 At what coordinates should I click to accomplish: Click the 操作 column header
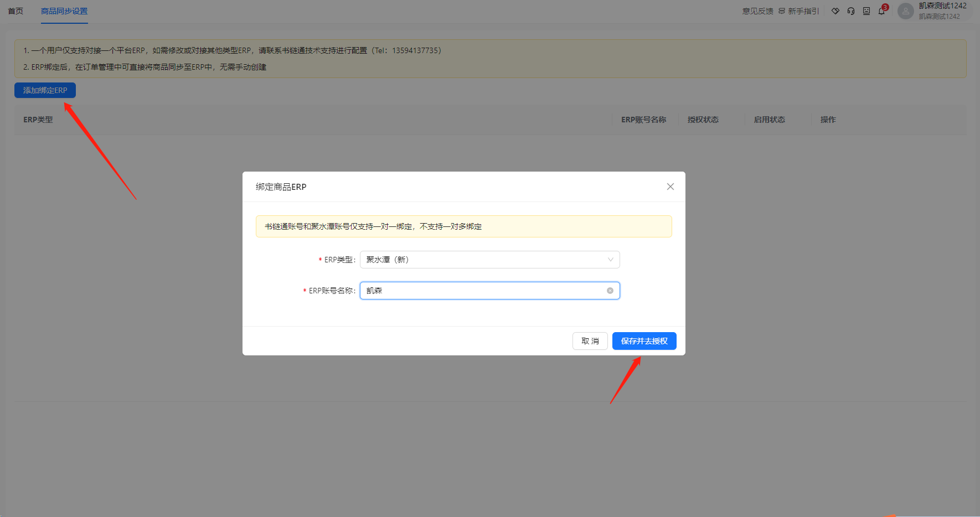[828, 120]
